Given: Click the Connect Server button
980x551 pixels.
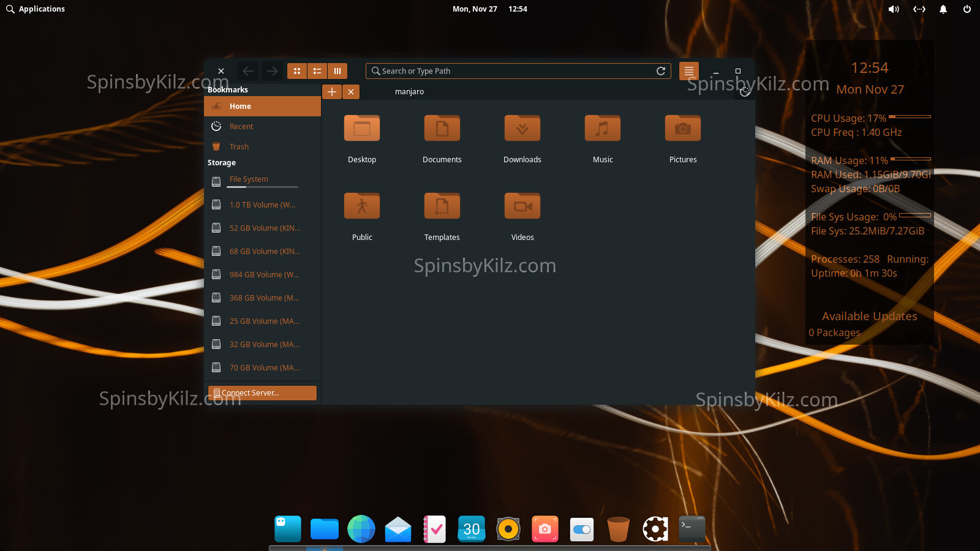Looking at the screenshot, I should tap(262, 392).
